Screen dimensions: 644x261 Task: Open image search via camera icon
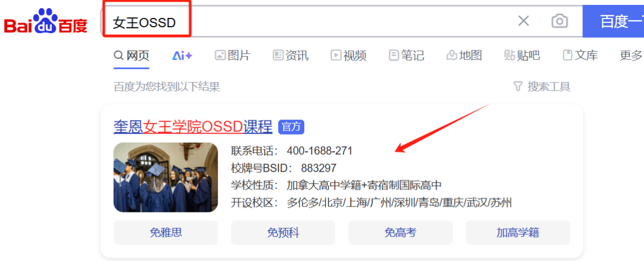(x=560, y=21)
